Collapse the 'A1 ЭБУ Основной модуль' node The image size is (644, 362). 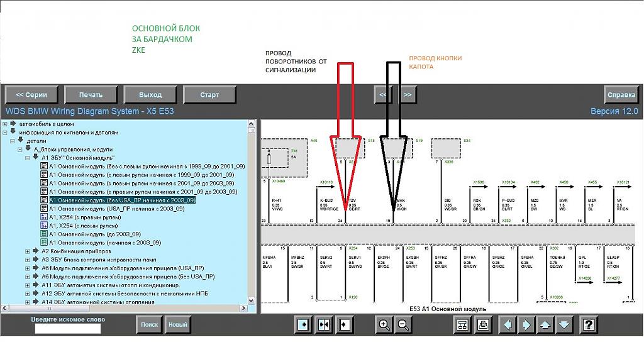pyautogui.click(x=28, y=158)
